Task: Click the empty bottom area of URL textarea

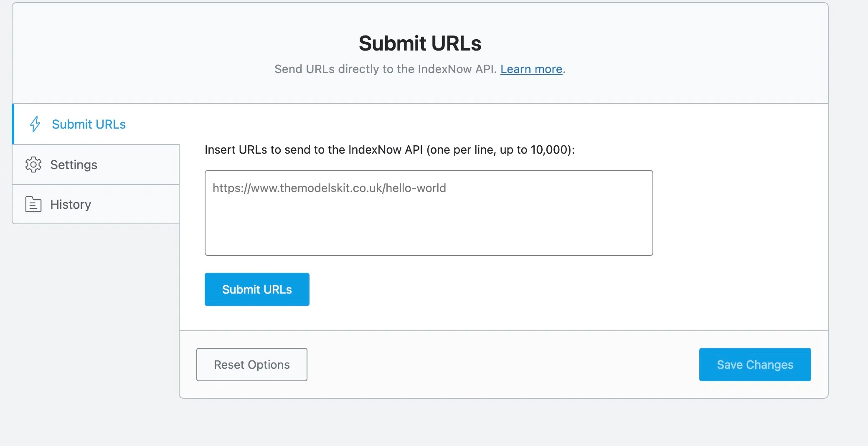Action: coord(429,238)
